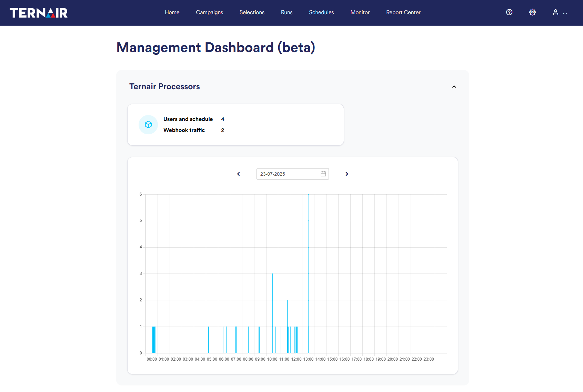The height and width of the screenshot is (392, 583).
Task: Click the Ternair logo
Action: pyautogui.click(x=38, y=13)
